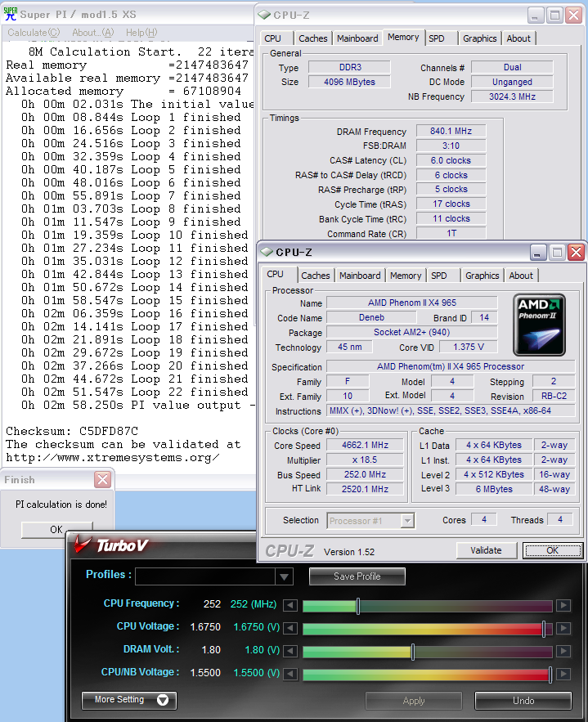This screenshot has height=722, width=588.
Task: Click the CAS# Latency value 6.0 clocks
Action: (451, 161)
